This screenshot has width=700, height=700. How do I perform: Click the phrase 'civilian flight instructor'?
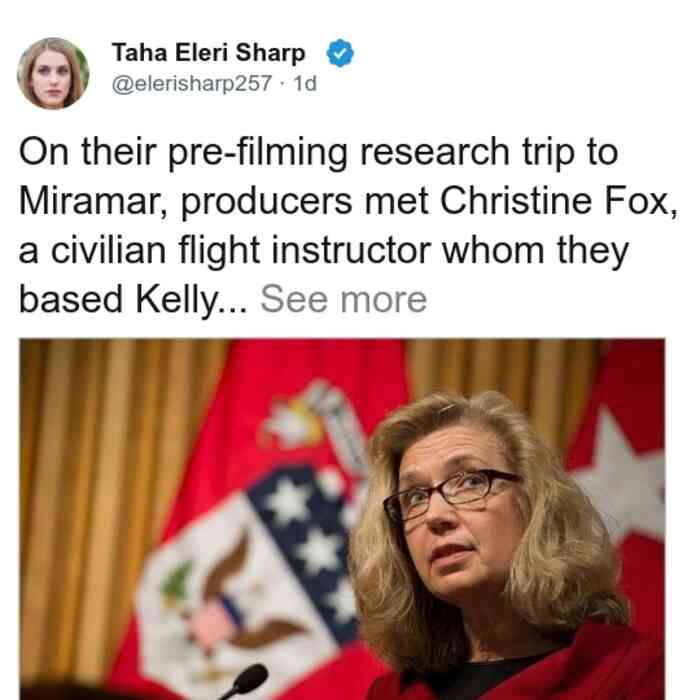coord(241,250)
